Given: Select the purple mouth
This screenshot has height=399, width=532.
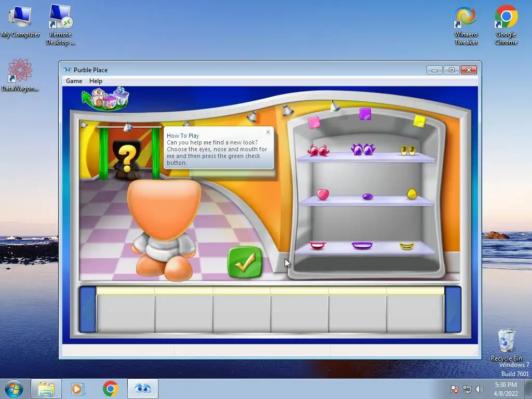Looking at the screenshot, I should (362, 245).
